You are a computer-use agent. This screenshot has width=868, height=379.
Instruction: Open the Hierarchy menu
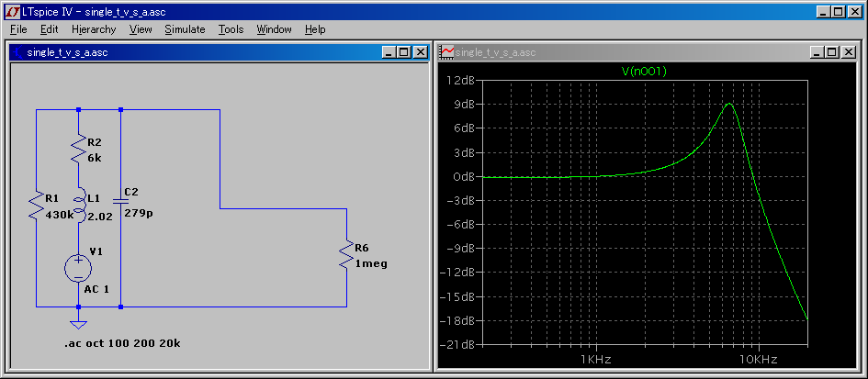tap(94, 29)
